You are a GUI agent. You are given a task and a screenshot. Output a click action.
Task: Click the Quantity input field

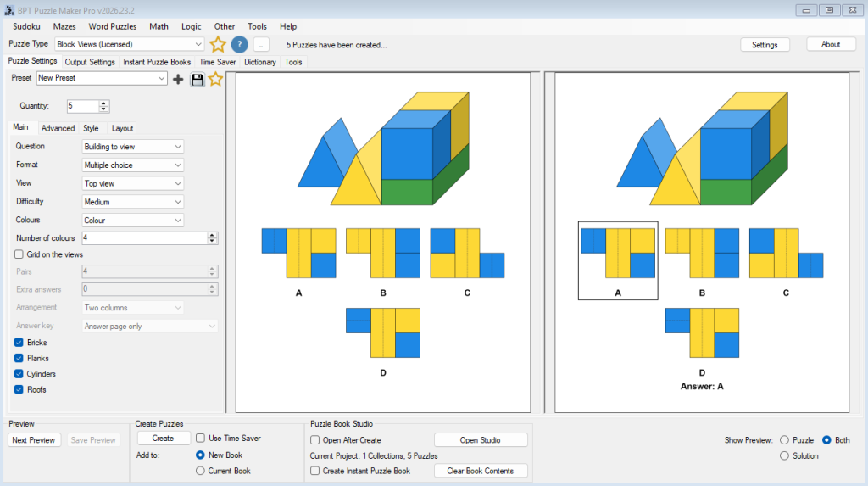(83, 106)
